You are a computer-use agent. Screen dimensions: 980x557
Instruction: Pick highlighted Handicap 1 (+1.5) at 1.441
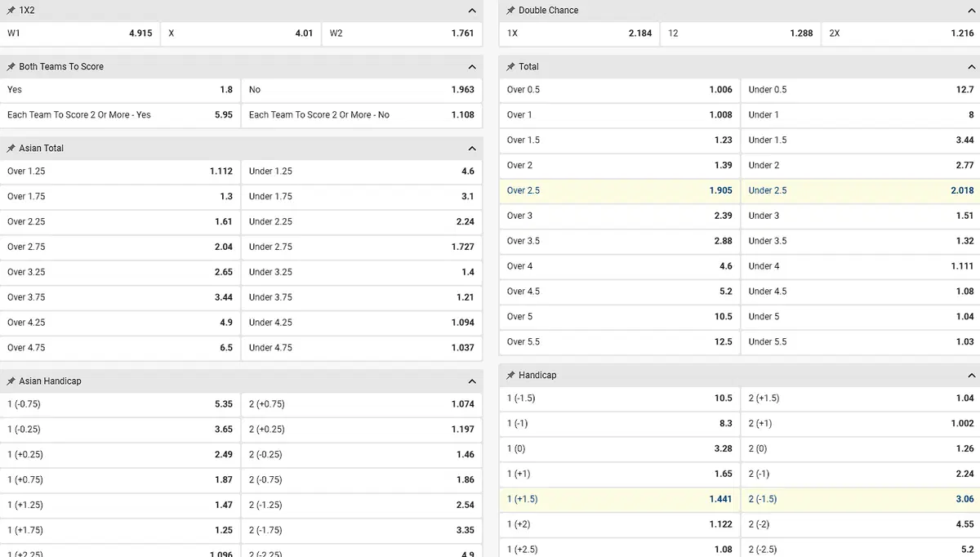[x=619, y=499]
